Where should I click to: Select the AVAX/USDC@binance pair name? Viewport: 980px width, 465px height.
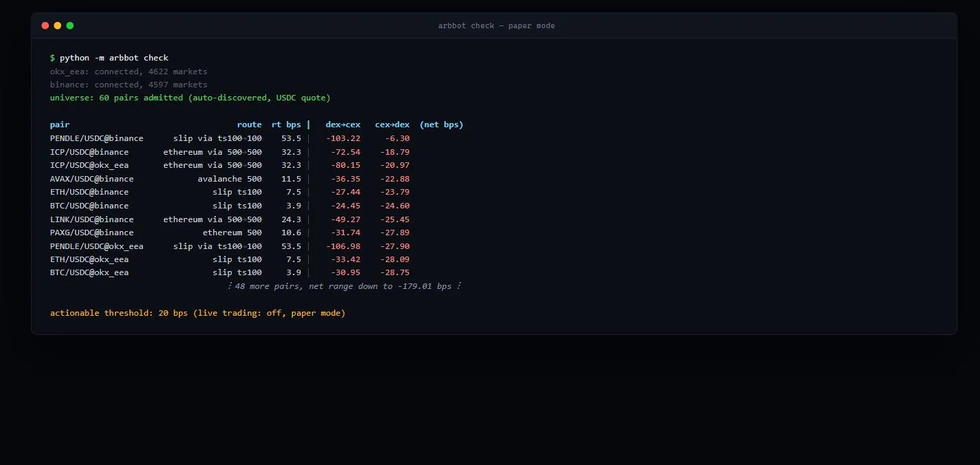click(x=92, y=179)
